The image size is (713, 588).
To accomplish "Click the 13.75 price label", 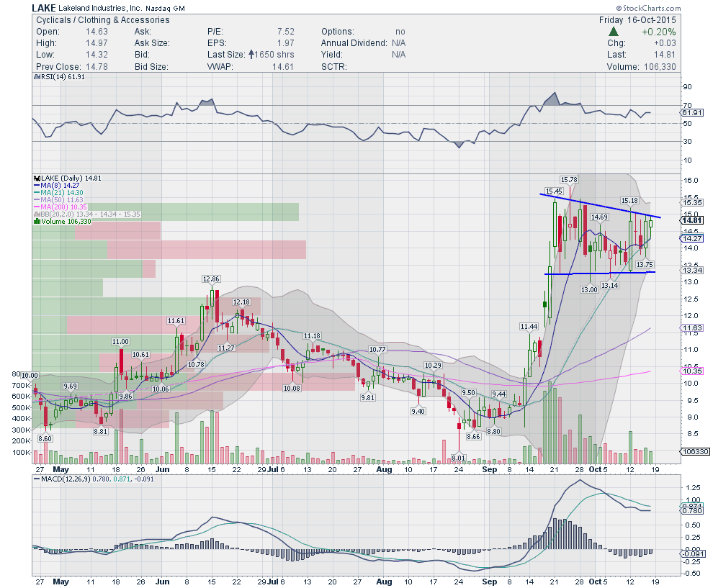I will pos(645,264).
